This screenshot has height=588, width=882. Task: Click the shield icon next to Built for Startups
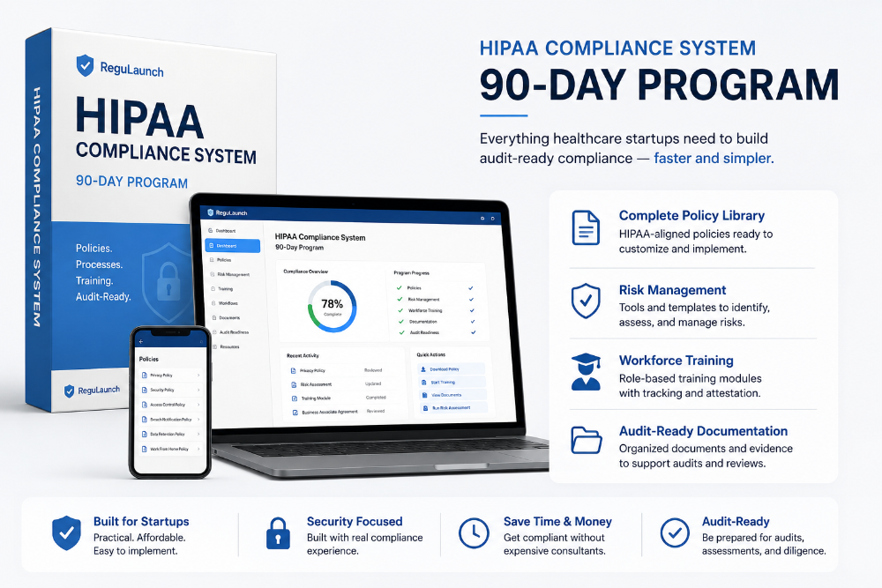coord(66,533)
